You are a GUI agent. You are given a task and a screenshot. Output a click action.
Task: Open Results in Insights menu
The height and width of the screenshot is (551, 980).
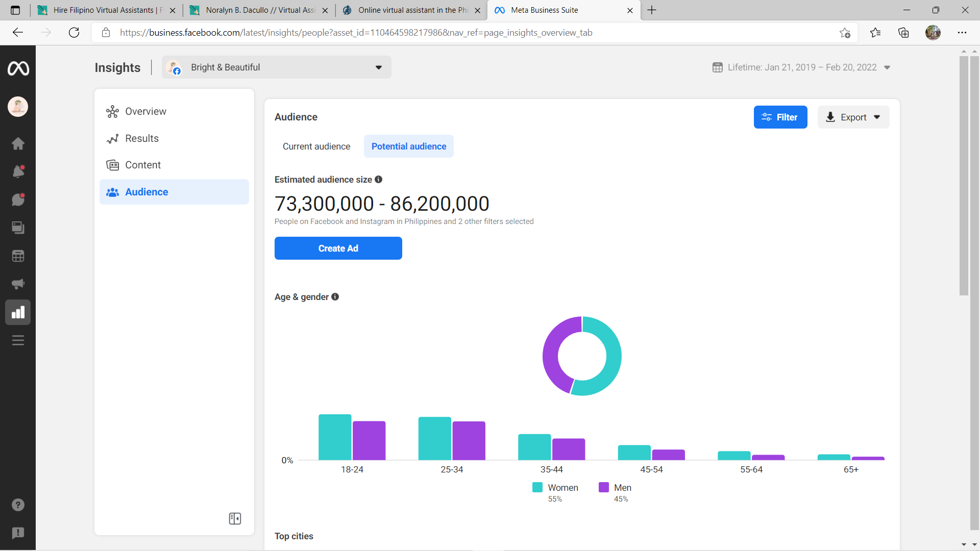[x=174, y=138]
